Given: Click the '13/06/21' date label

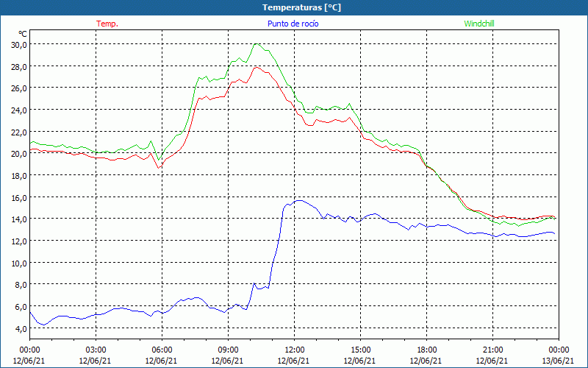Looking at the screenshot, I should pos(559,361).
